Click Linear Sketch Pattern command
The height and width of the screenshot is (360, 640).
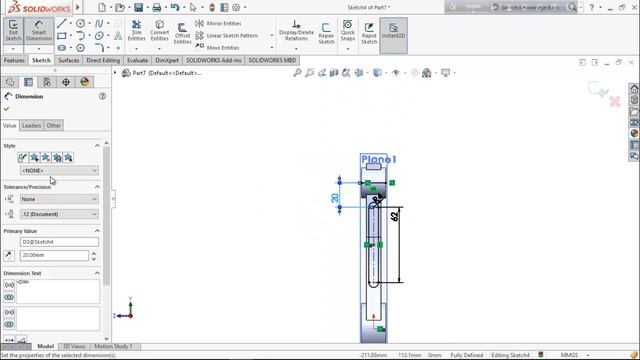tap(227, 36)
